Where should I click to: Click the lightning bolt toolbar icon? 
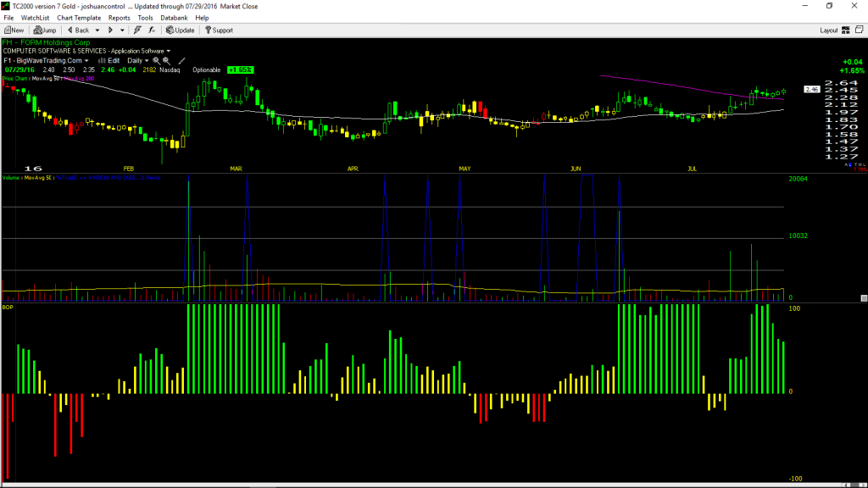click(x=137, y=30)
